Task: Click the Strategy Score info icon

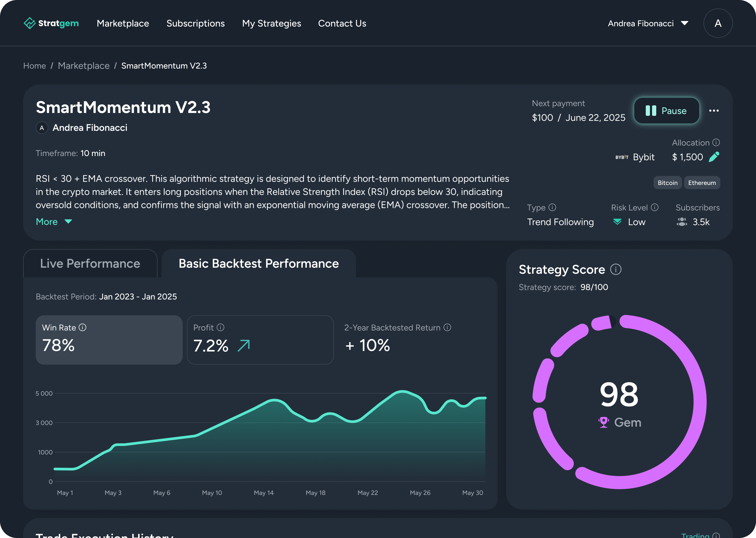Action: coord(616,269)
